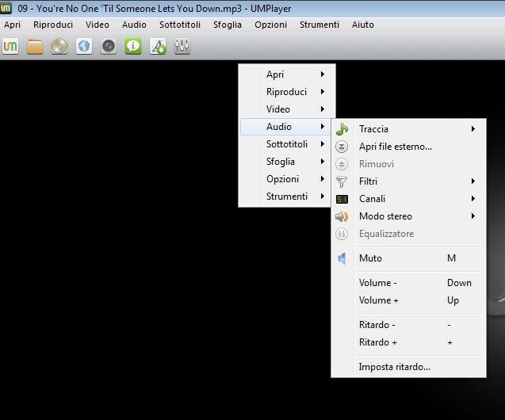
Task: Expand Strumenti in the context menu
Action: [x=287, y=197]
